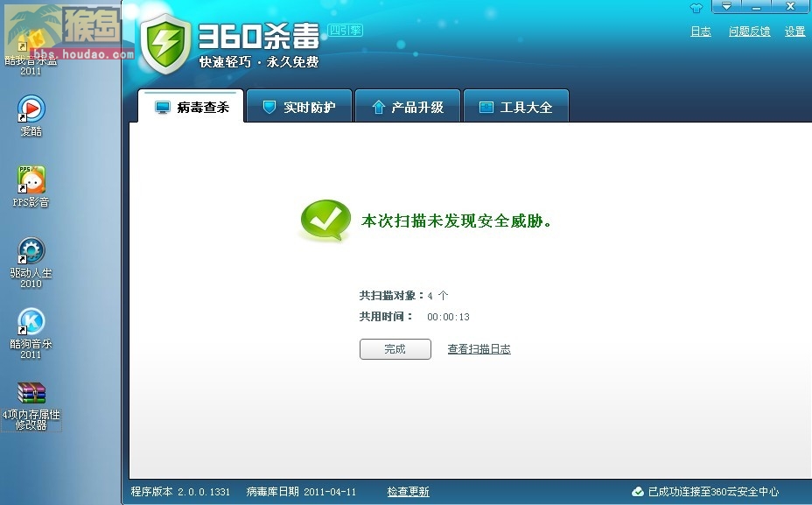Image resolution: width=812 pixels, height=505 pixels.
Task: Open the title bar dropdown menu arrow
Action: [x=726, y=6]
